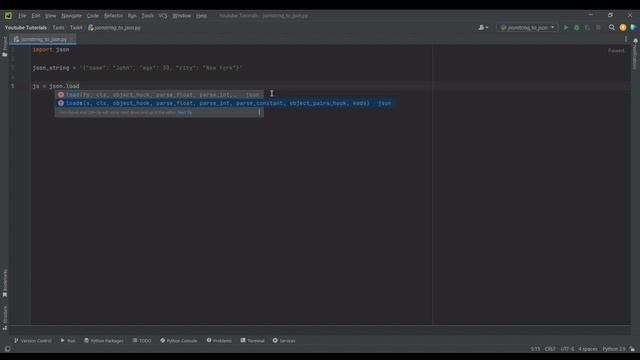Click Search Everywhere magnifier icon
This screenshot has height=360, width=640.
point(612,27)
